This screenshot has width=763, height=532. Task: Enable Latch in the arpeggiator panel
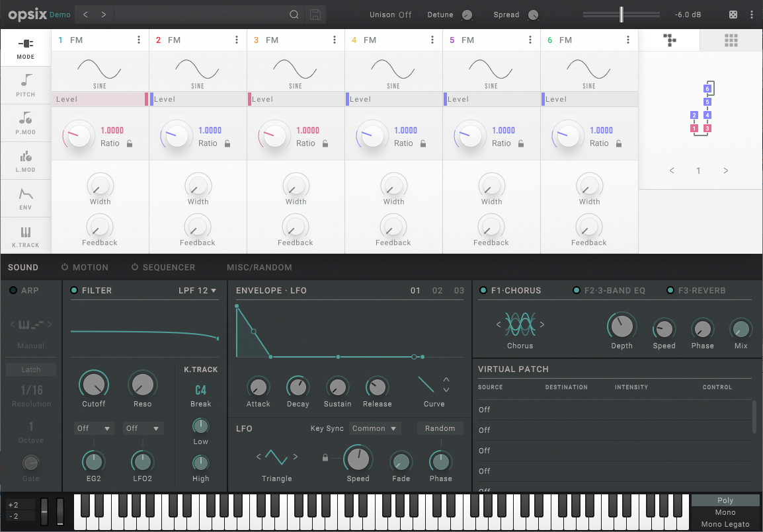click(30, 369)
